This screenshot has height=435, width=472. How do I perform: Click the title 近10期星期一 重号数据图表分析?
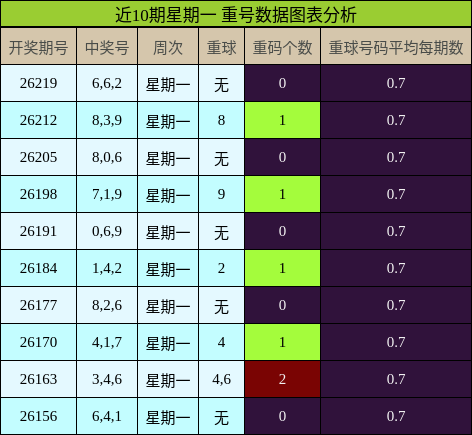point(236,15)
